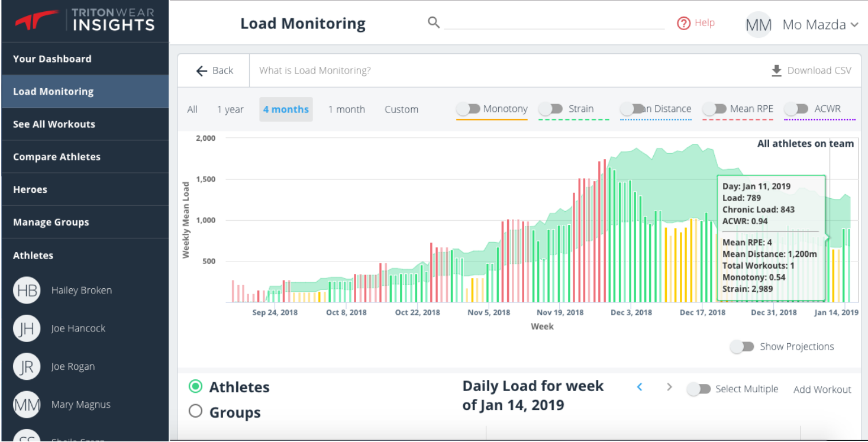868x442 pixels.
Task: Open Compare Athletes in sidebar
Action: 85,157
